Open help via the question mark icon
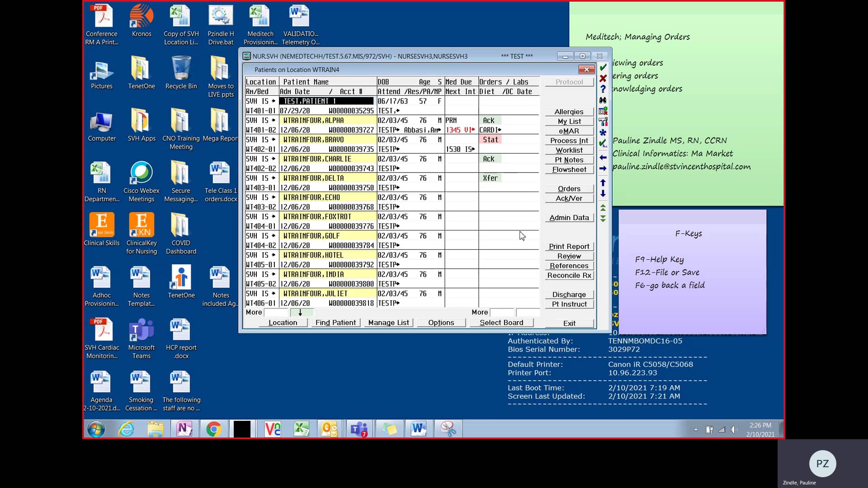 point(603,89)
